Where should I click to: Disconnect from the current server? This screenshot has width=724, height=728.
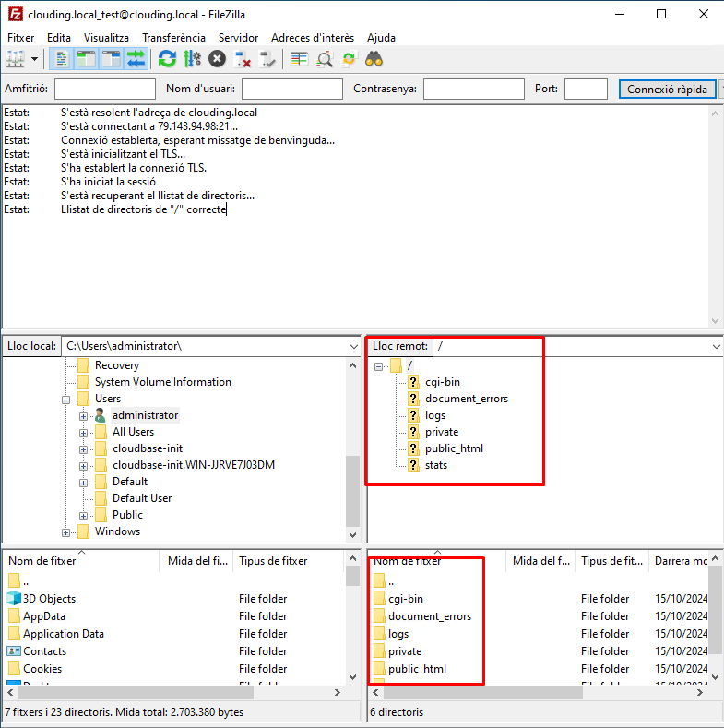click(242, 59)
